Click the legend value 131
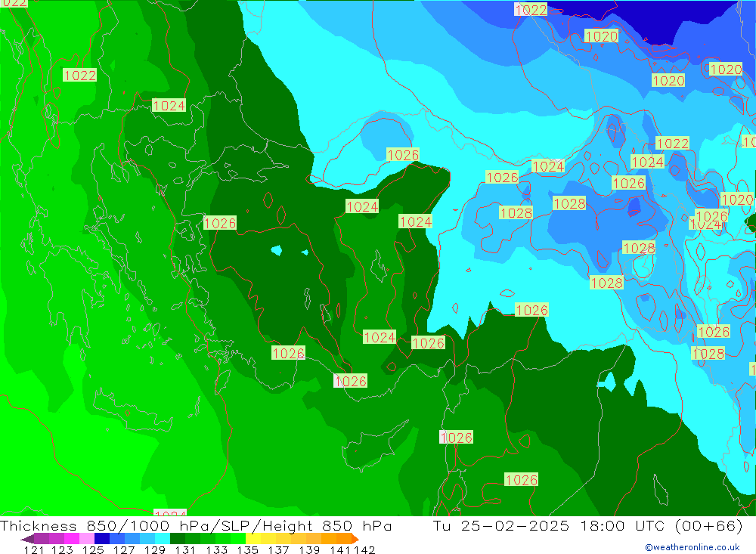This screenshot has width=756, height=554. [185, 549]
